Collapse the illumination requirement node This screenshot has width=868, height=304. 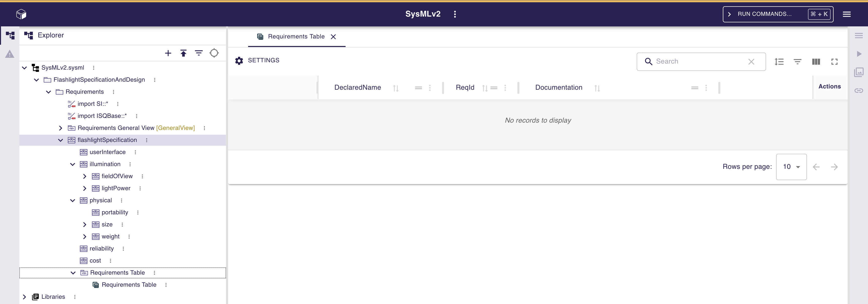click(x=72, y=165)
